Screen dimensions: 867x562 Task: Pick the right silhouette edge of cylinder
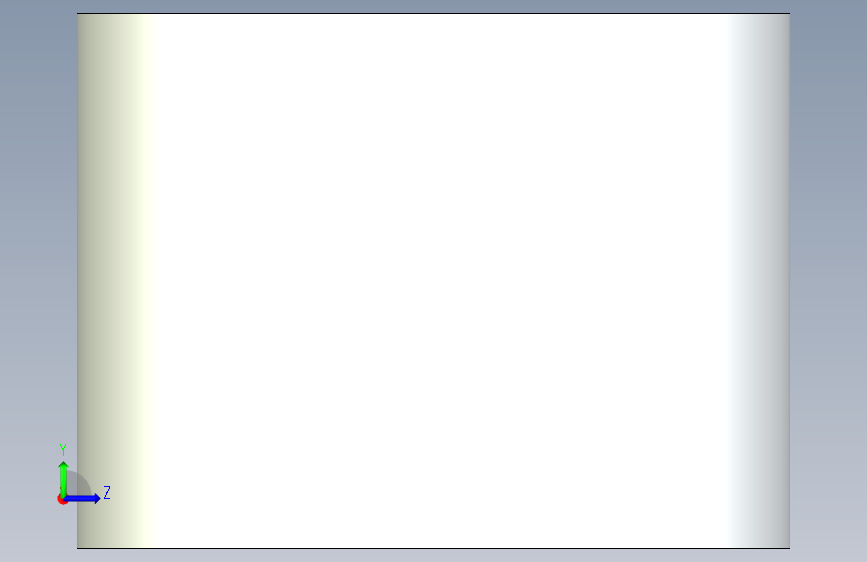coord(790,281)
